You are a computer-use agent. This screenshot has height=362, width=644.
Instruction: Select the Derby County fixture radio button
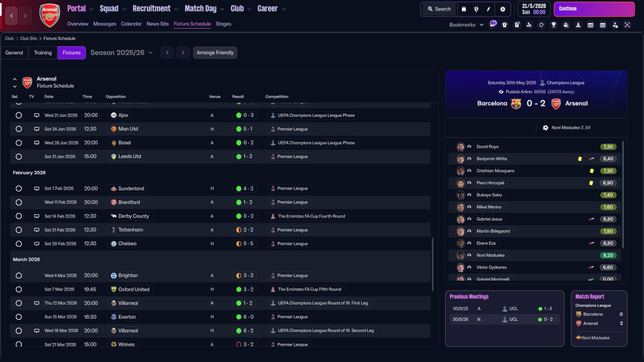coord(19,216)
